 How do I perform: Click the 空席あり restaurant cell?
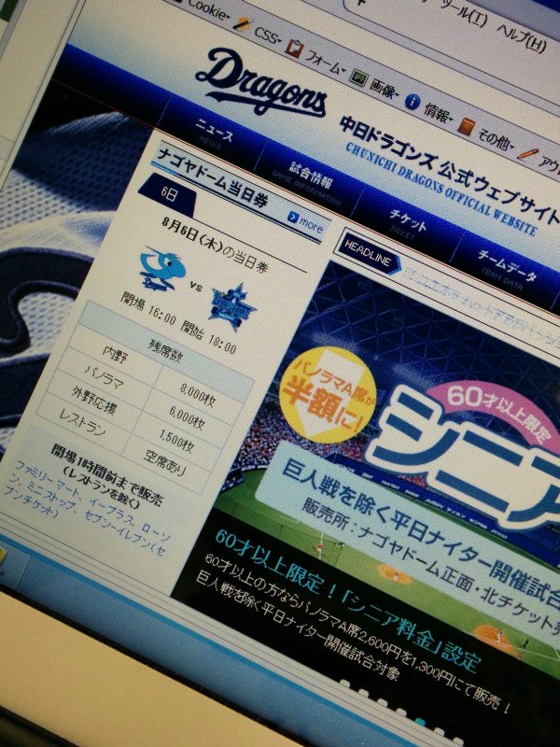click(164, 464)
